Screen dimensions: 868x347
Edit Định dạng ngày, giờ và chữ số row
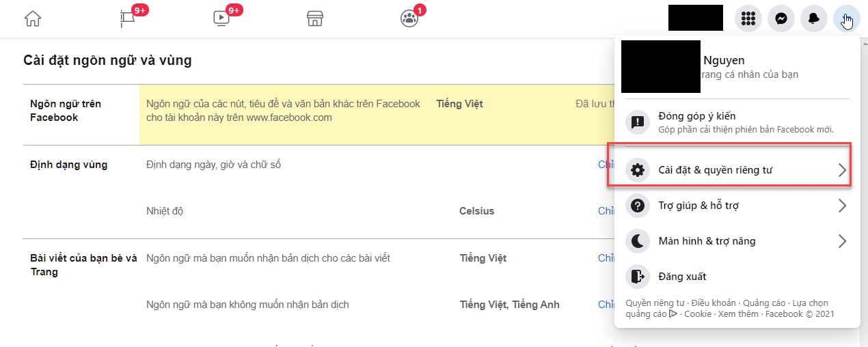(x=606, y=165)
